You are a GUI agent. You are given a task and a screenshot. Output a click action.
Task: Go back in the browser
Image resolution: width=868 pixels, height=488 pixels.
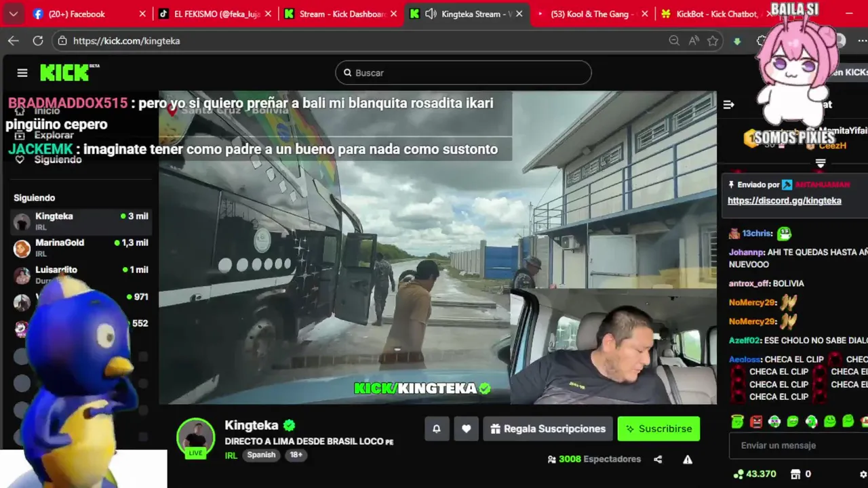point(14,41)
